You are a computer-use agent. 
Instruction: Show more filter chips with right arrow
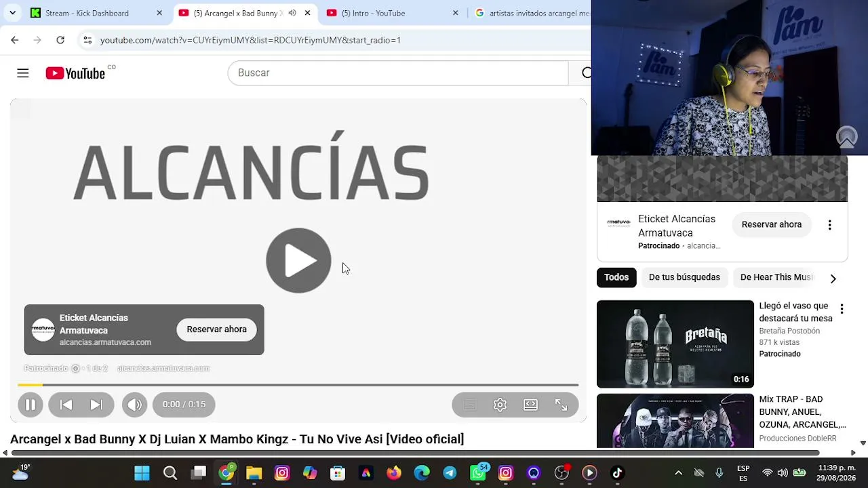click(x=833, y=278)
